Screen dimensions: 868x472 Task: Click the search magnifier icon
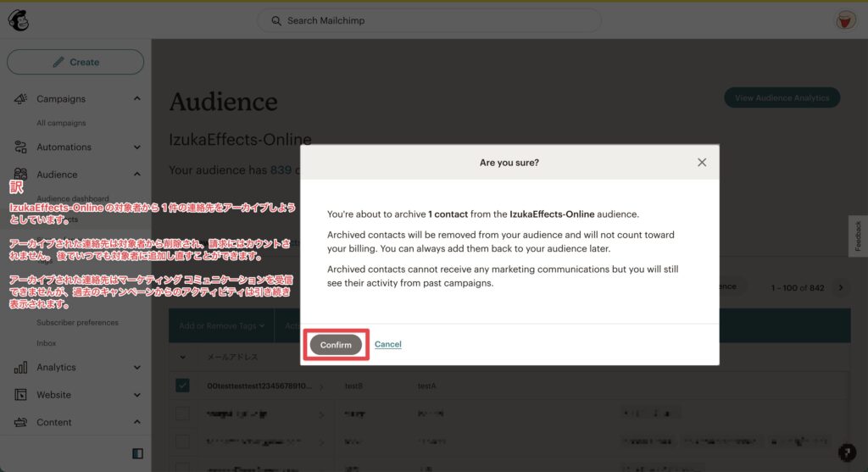(x=275, y=20)
